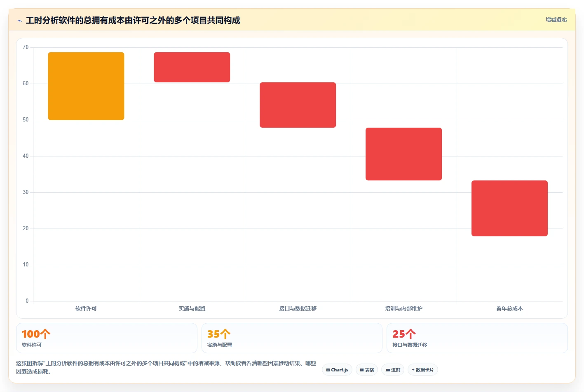
Task: Click the 接口与数据迁移 x-axis label below the chart
Action: pos(298,308)
